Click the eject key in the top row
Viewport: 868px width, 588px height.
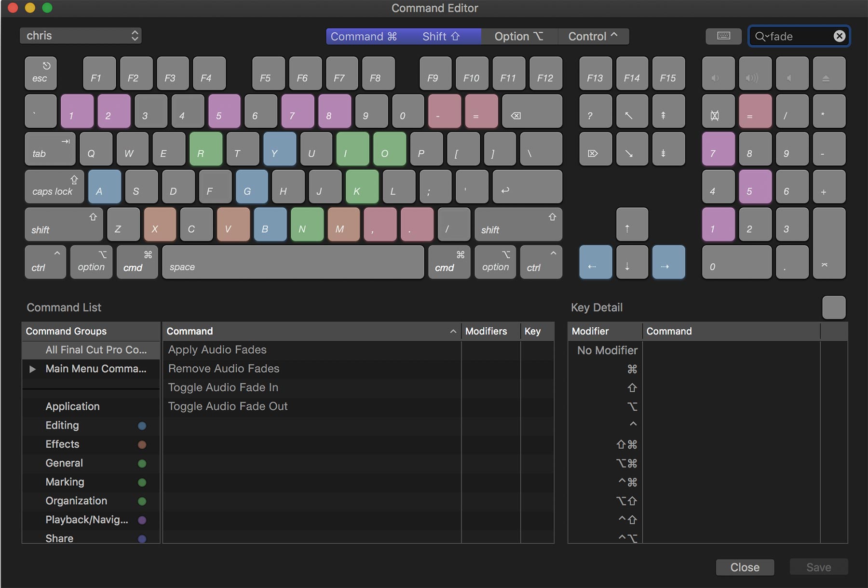pos(829,73)
